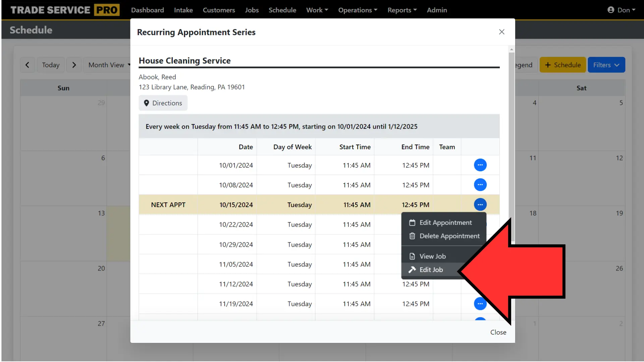Open actions menu for the 10/01/2024 appointment

point(480,165)
